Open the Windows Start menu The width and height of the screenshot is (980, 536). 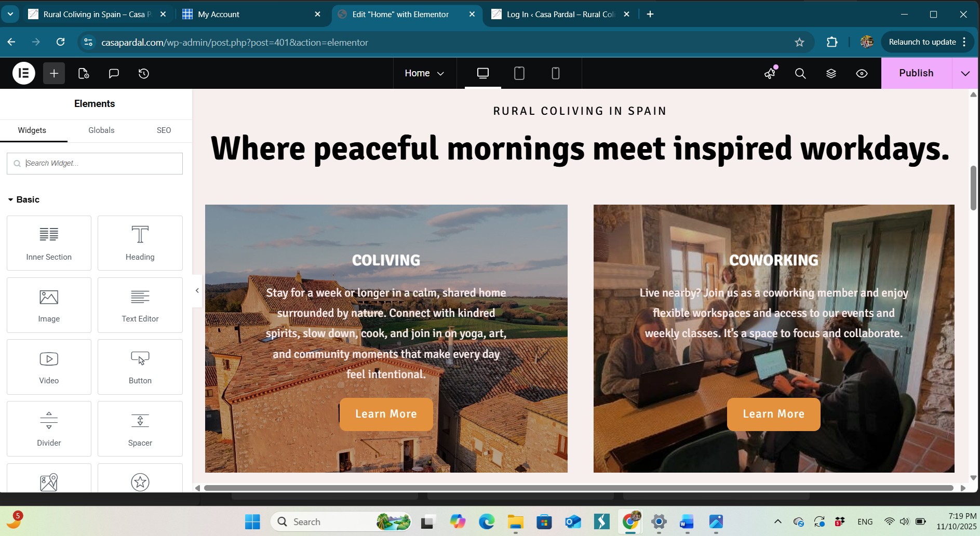click(252, 521)
